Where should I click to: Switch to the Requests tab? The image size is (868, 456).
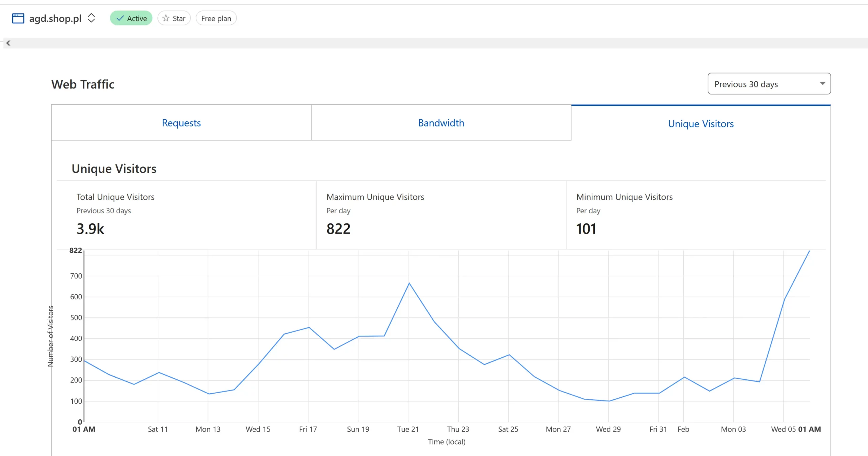click(181, 123)
